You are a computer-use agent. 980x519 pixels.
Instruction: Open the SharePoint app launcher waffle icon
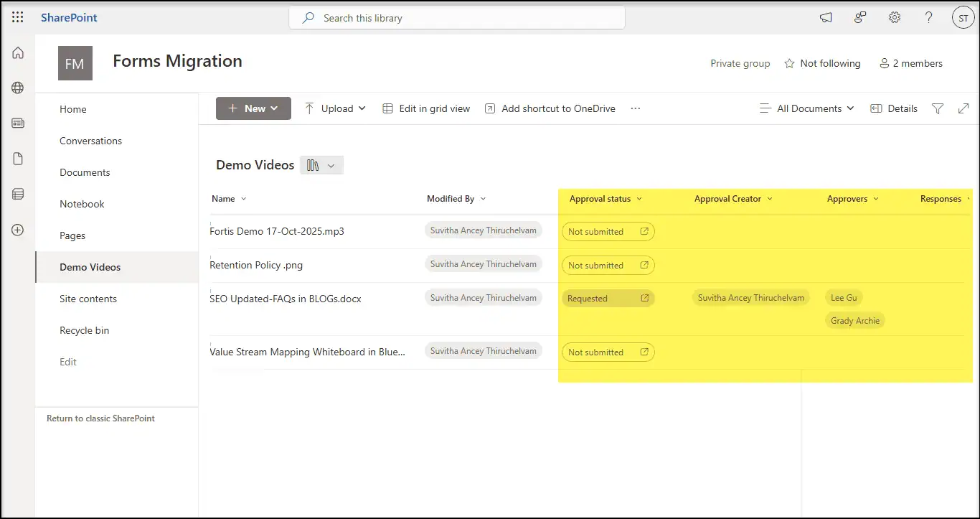click(17, 17)
